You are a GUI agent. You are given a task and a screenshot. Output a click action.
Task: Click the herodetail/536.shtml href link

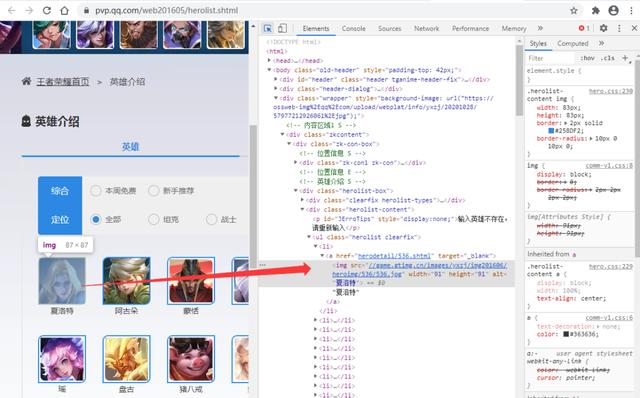pyautogui.click(x=394, y=256)
